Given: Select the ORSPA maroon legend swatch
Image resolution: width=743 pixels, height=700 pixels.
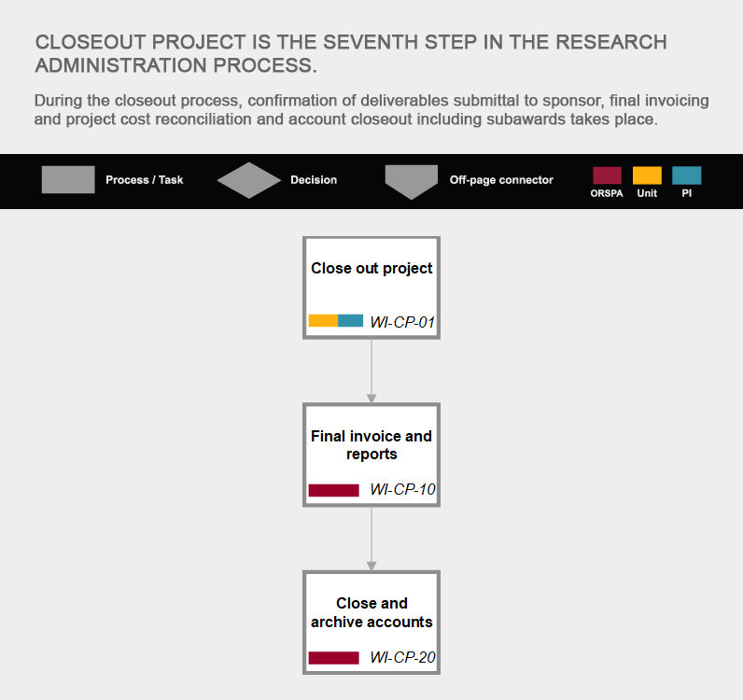Looking at the screenshot, I should coord(607,175).
